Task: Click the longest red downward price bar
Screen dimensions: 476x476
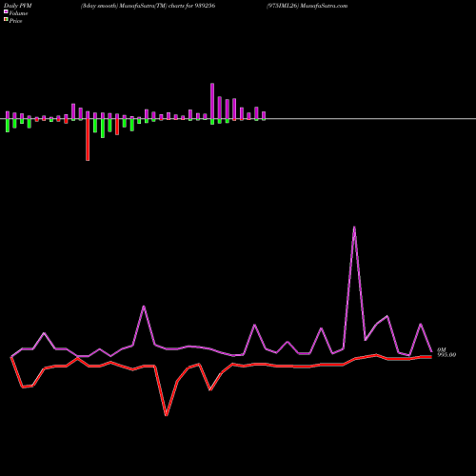Action: coord(88,140)
